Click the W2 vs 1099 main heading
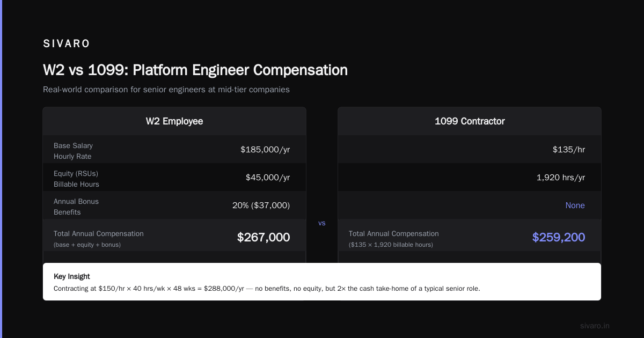 point(195,70)
